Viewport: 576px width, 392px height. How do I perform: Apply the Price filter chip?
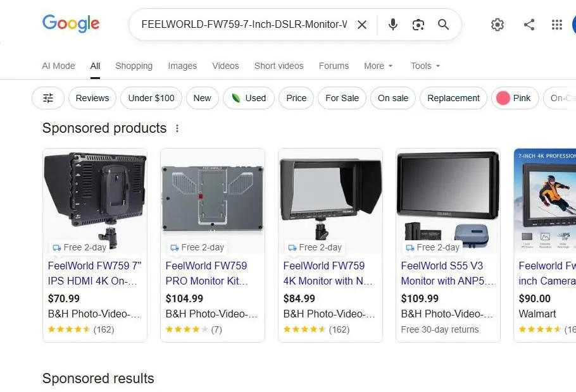[x=296, y=98]
